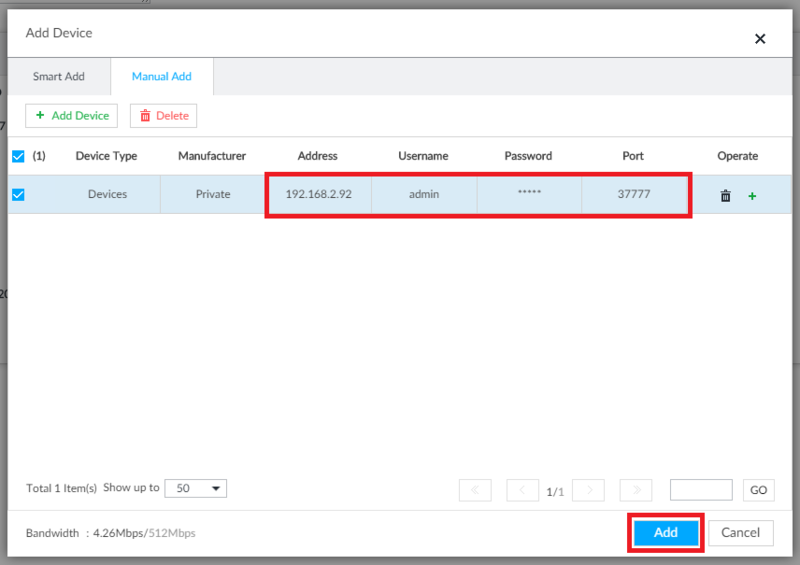
Task: Click the Devices device type cell
Action: 107,194
